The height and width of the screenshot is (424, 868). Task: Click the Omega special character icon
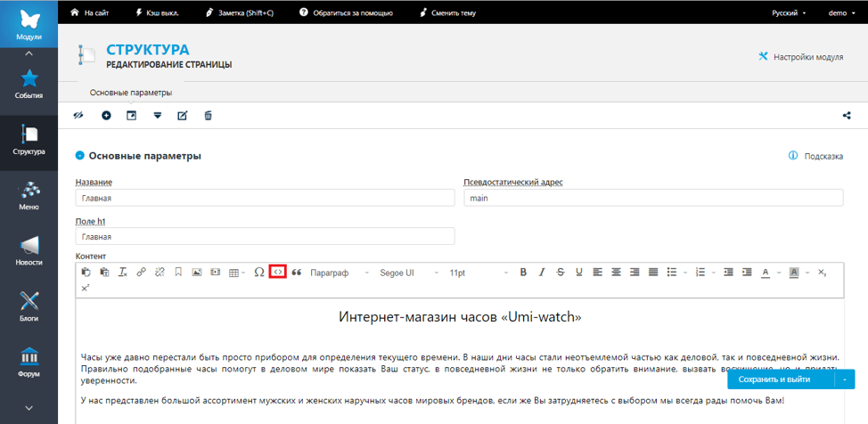pyautogui.click(x=259, y=273)
